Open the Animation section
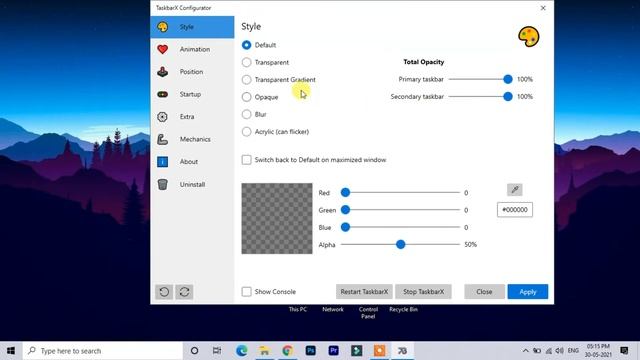640x360 pixels. click(192, 49)
